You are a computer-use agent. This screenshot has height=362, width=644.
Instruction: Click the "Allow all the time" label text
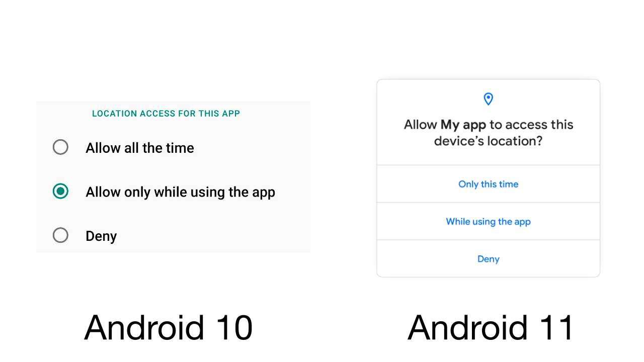(140, 148)
